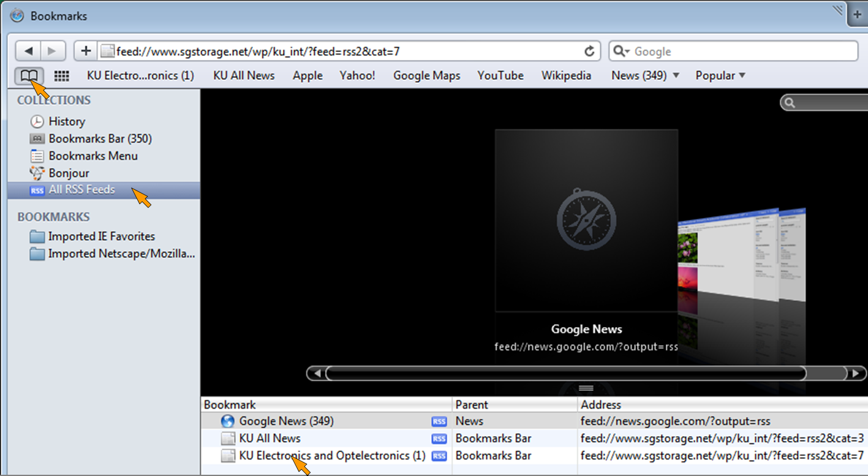Open the new tab plus button
Image resolution: width=868 pixels, height=476 pixels.
[x=858, y=15]
